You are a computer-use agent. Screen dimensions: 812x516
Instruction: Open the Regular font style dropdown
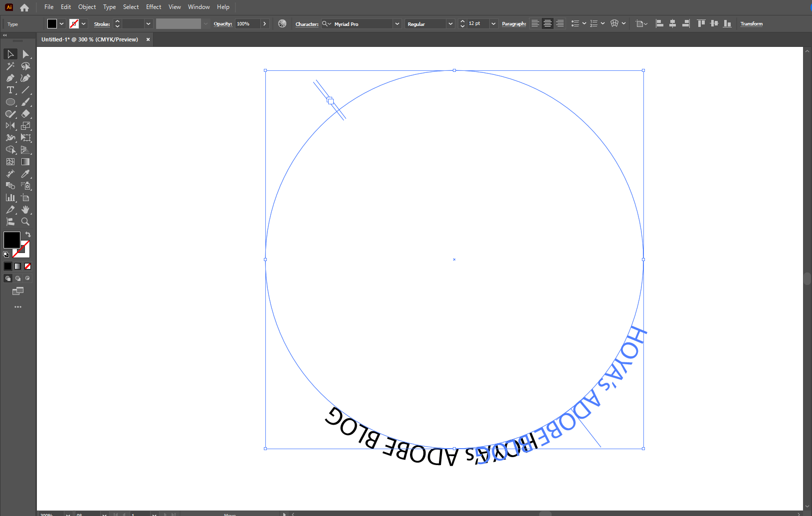[x=450, y=23]
